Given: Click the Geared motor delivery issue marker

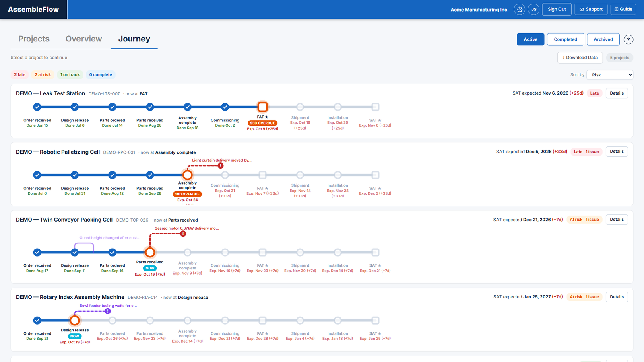Looking at the screenshot, I should [x=183, y=234].
